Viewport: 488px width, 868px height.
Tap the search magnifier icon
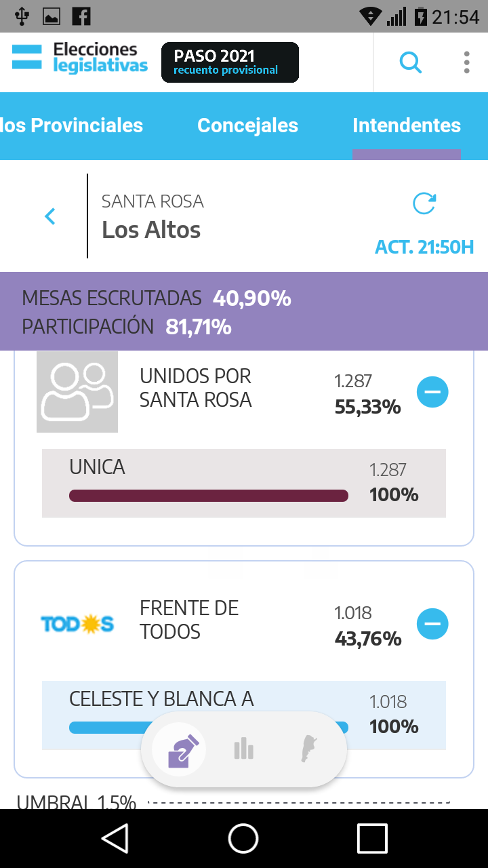[x=410, y=62]
